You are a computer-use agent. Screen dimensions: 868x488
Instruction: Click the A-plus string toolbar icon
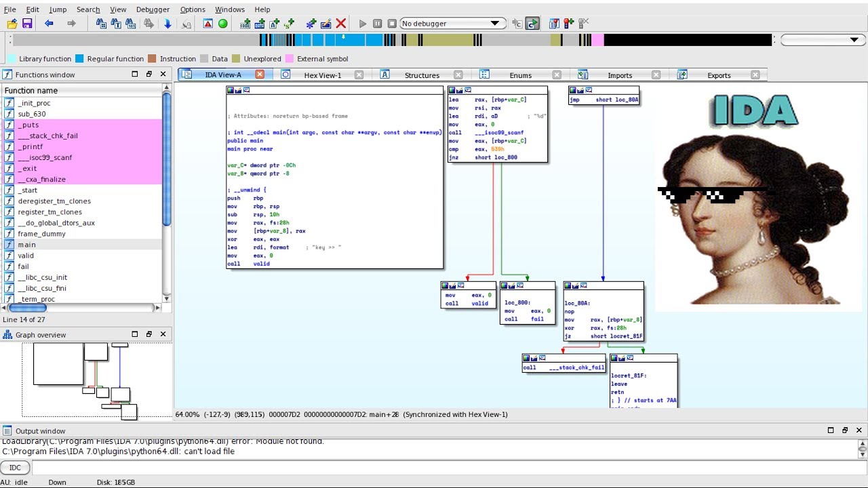(x=275, y=24)
